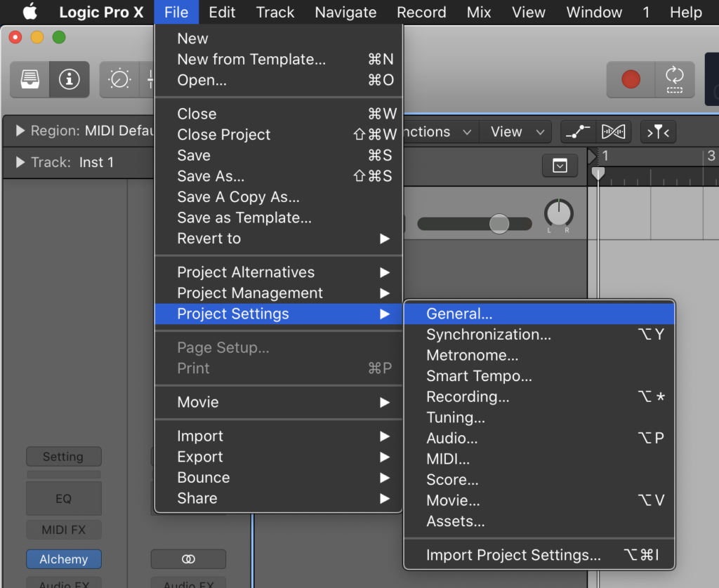This screenshot has width=719, height=588.
Task: Select Score… project settings
Action: click(539, 480)
